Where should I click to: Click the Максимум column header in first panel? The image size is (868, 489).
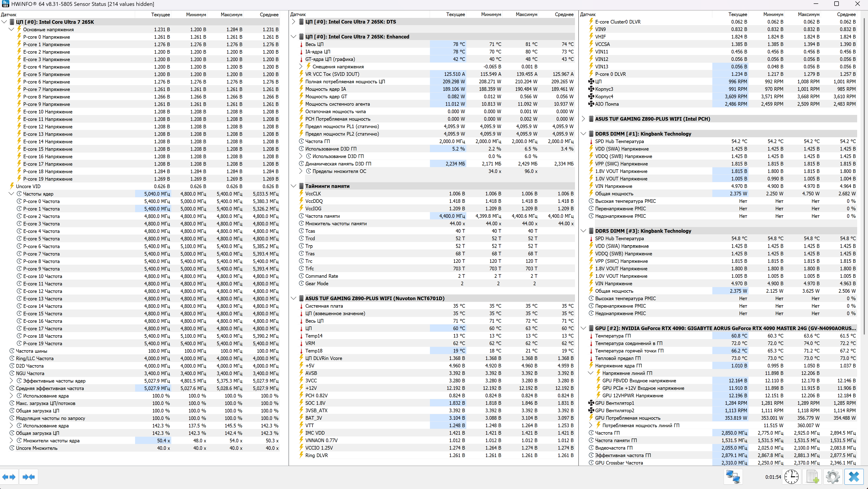[231, 14]
